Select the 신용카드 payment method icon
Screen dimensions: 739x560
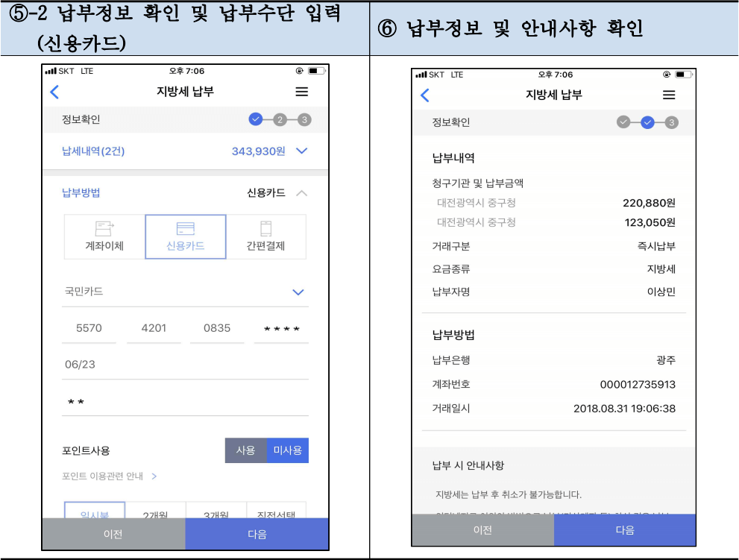[x=186, y=238]
